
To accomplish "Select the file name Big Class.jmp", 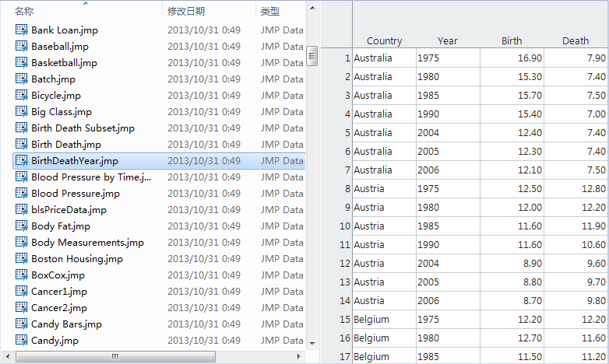I will coord(62,112).
